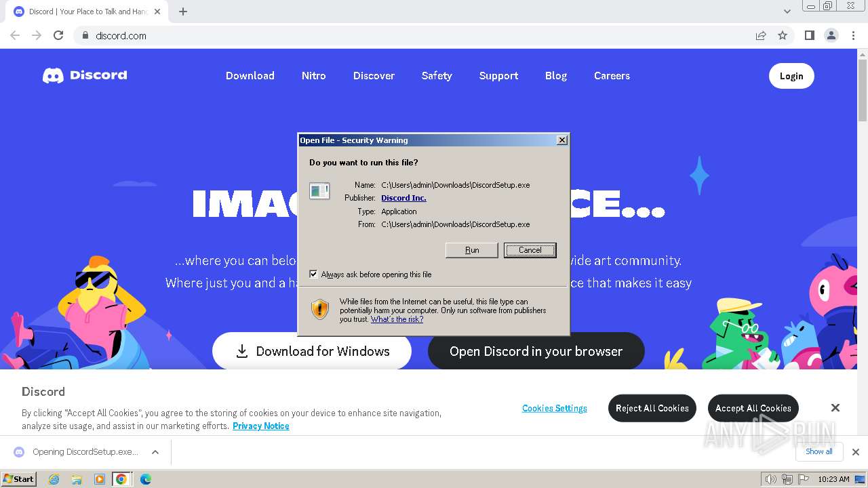This screenshot has height=488, width=868.
Task: Open the Download nav item
Action: (x=250, y=76)
